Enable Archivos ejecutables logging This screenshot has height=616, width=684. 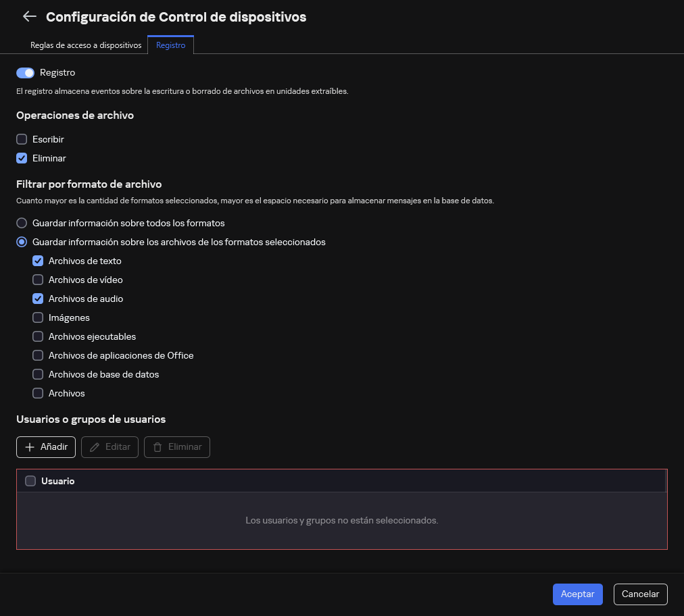[x=38, y=336]
